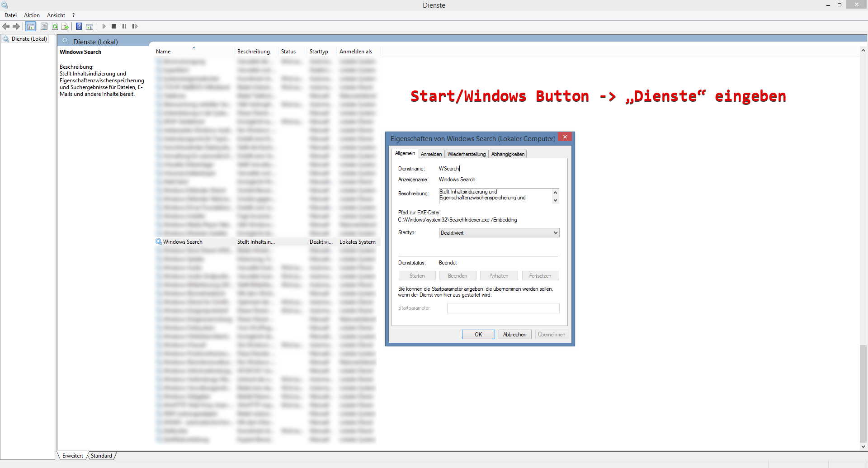Screen dimensions: 868x468
Task: Sort by the Beschreibung column header
Action: coord(256,51)
